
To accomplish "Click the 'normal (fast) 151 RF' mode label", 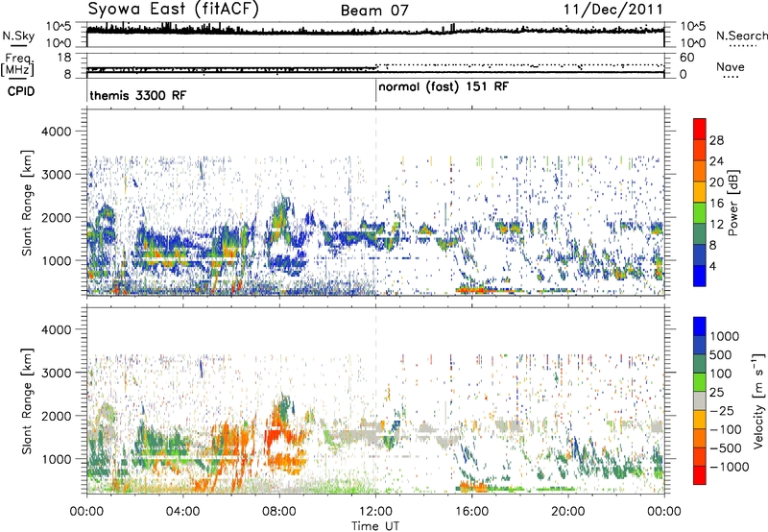I will point(444,87).
